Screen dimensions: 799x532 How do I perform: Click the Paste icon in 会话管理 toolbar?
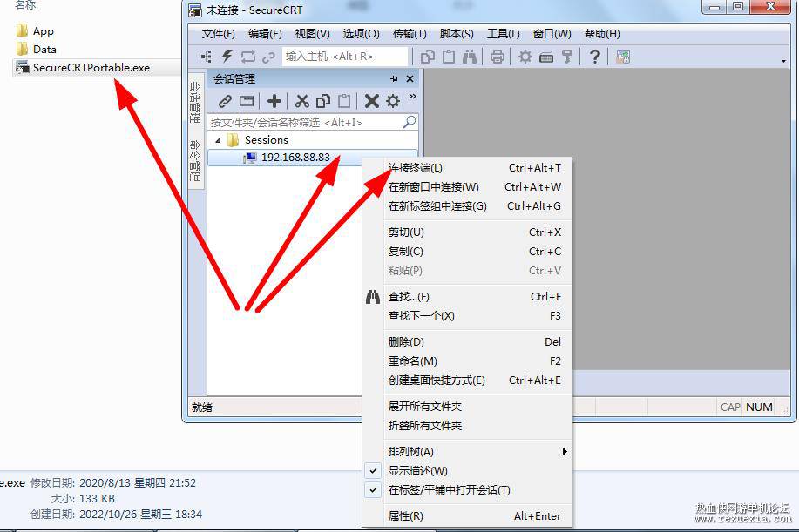tap(344, 101)
